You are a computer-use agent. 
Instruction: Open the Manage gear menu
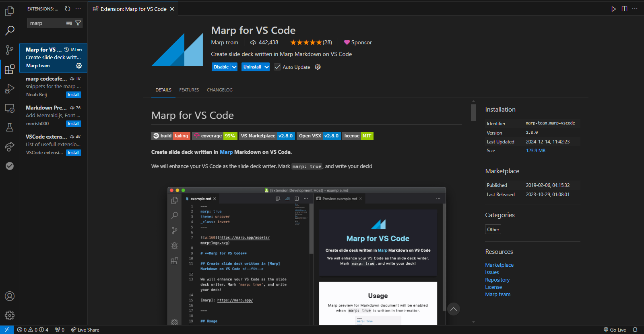point(10,315)
